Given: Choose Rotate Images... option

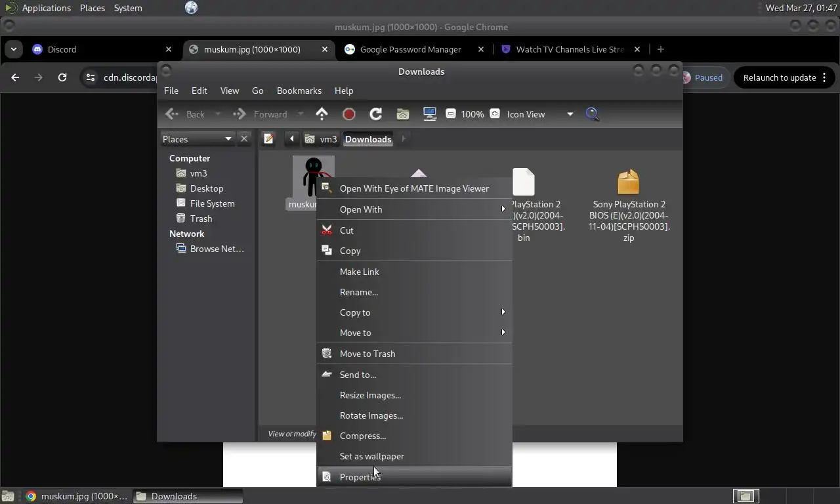Looking at the screenshot, I should pos(414,415).
